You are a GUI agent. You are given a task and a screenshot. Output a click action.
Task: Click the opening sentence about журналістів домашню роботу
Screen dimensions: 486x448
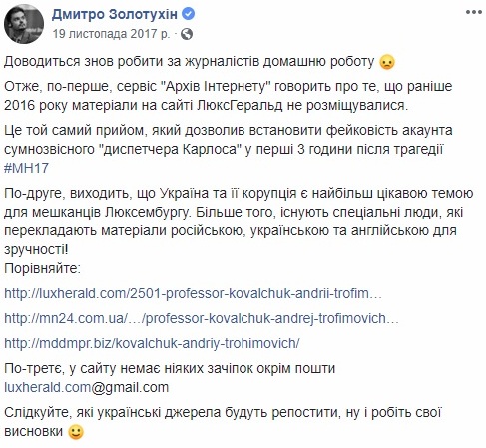(x=200, y=62)
